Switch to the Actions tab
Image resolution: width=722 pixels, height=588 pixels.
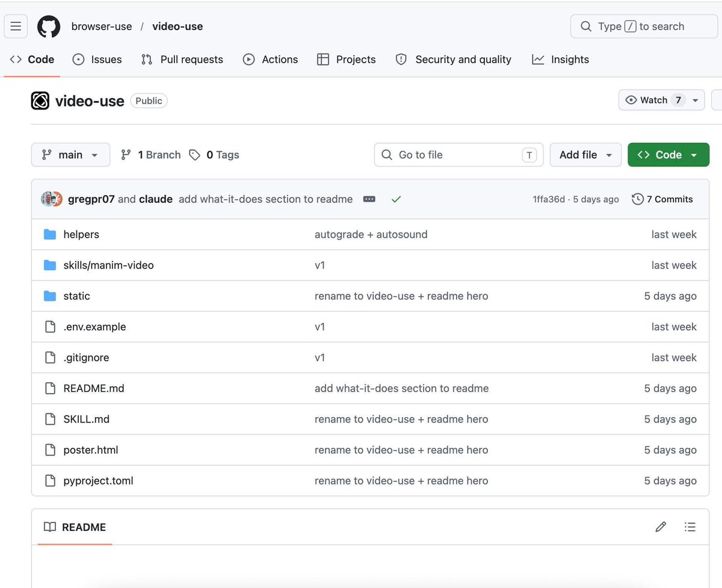270,60
